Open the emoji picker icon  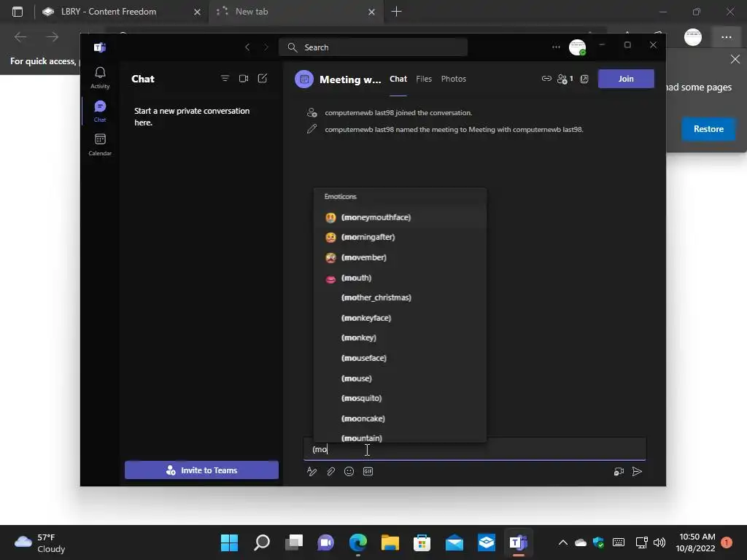pos(349,472)
